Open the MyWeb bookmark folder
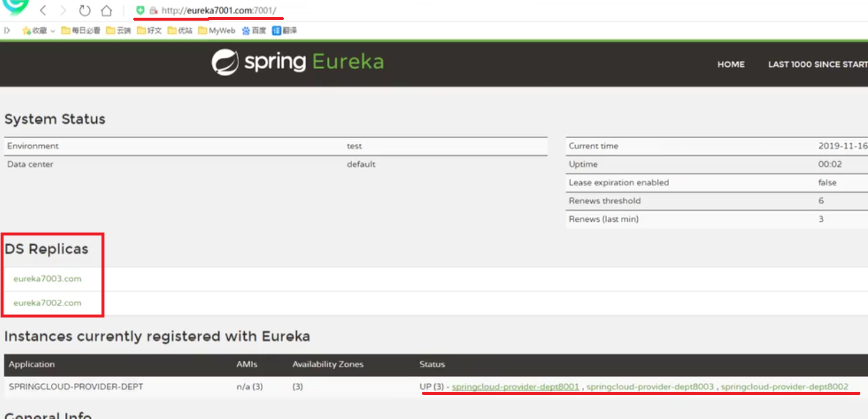Screen dimensions: 868x419 pyautogui.click(x=217, y=31)
